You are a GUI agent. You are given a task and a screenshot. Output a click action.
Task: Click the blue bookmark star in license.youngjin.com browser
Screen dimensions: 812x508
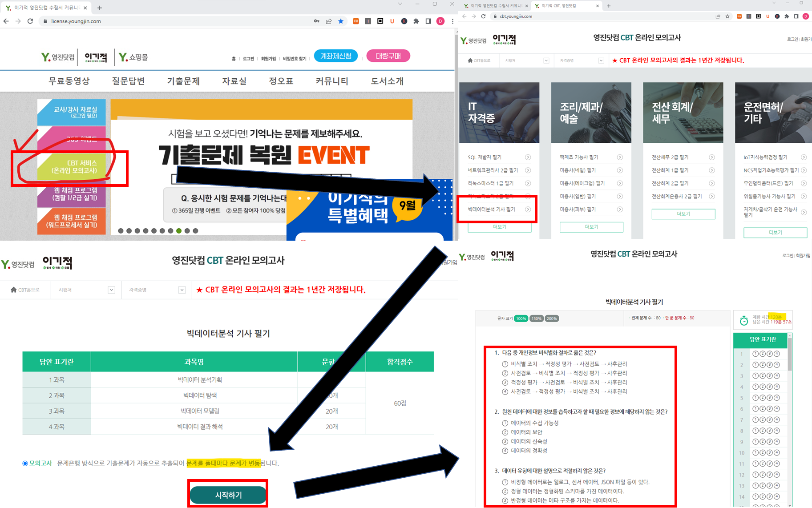pos(341,21)
